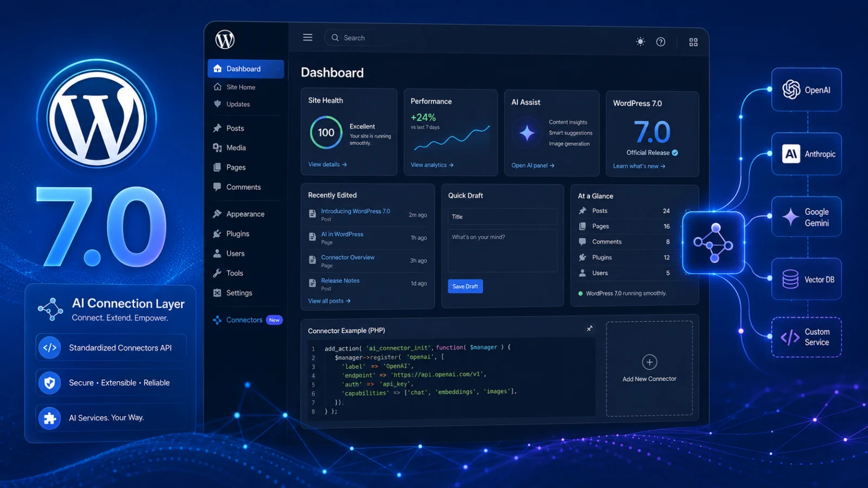Image resolution: width=868 pixels, height=488 pixels.
Task: Click the Add New Connector plus icon
Action: pos(649,362)
